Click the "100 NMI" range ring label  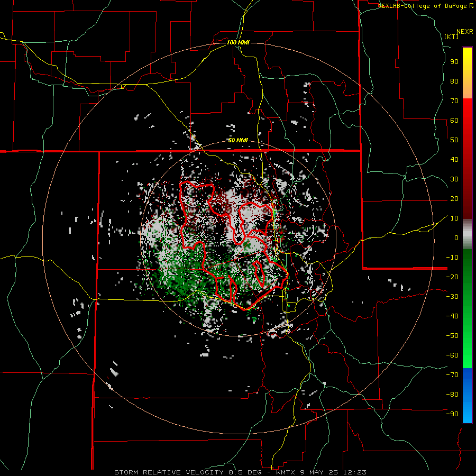click(238, 42)
